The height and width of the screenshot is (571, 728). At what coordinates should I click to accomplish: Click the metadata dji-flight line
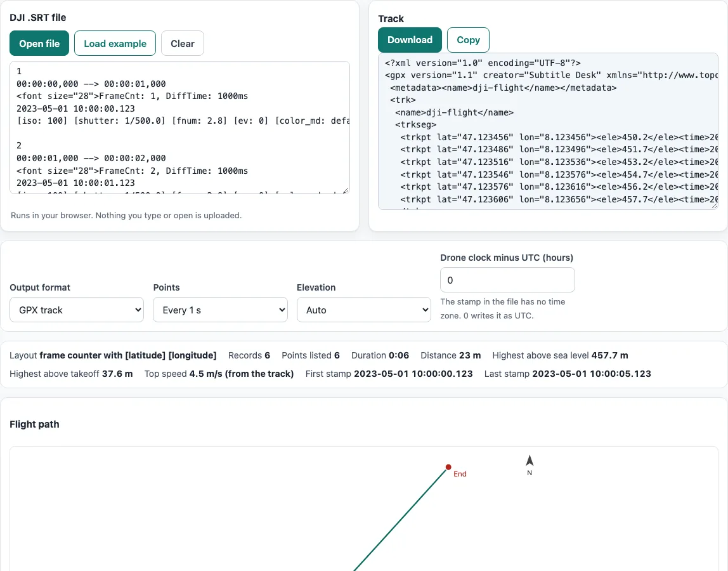[504, 88]
